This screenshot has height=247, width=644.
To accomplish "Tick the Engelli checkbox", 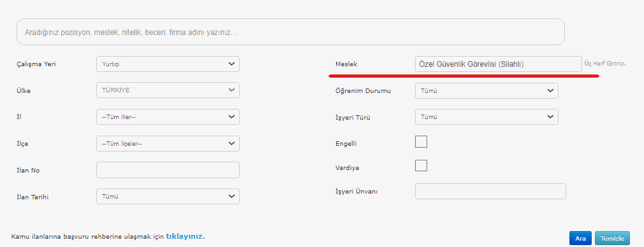I will coord(421,141).
